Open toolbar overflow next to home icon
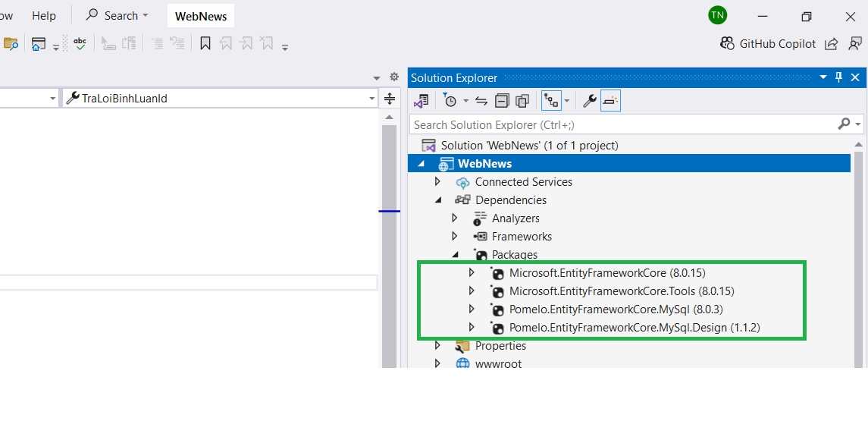 (56, 48)
